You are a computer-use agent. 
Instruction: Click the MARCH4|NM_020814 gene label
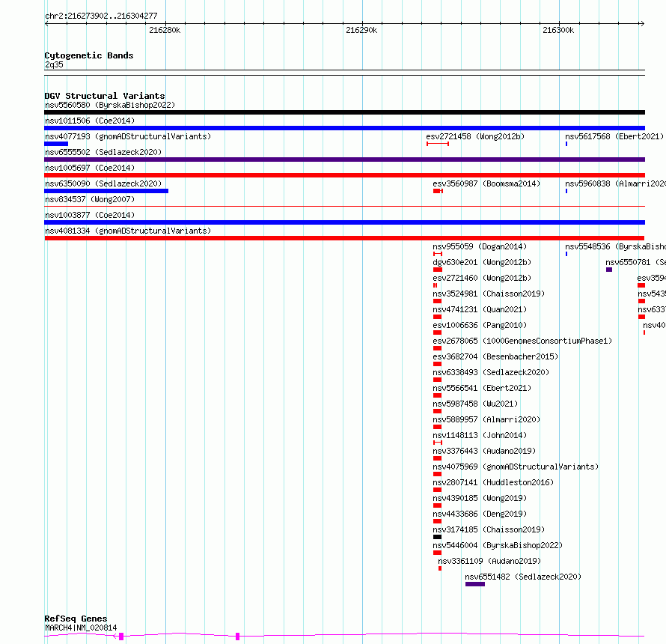coord(81,628)
